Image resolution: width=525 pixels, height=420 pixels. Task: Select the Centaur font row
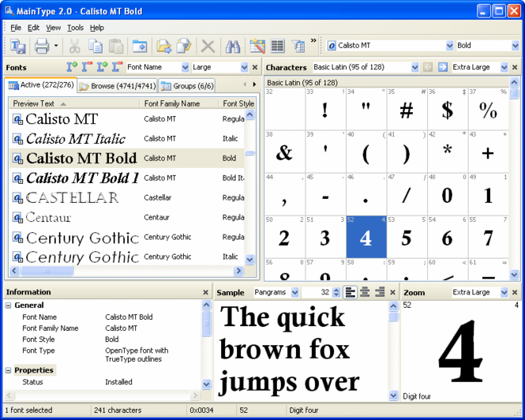(x=127, y=217)
